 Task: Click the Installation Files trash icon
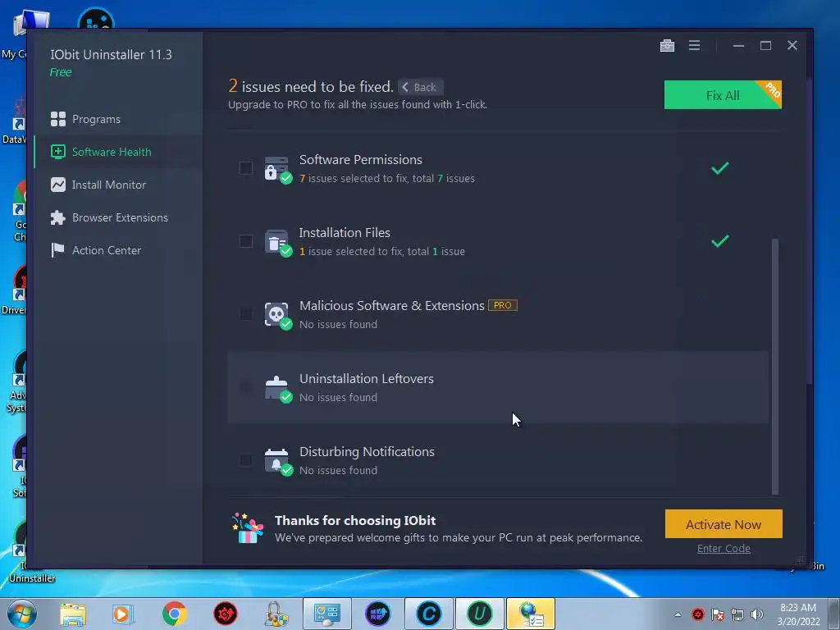(277, 242)
